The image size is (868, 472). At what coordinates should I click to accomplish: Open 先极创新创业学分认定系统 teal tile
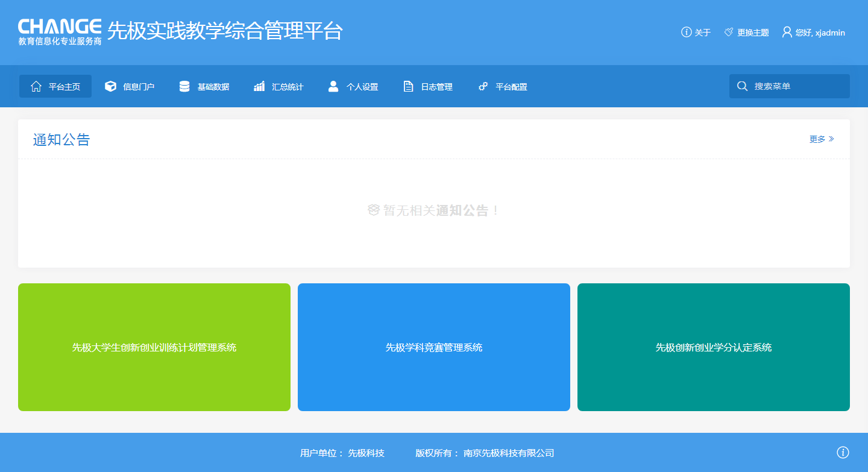point(714,347)
